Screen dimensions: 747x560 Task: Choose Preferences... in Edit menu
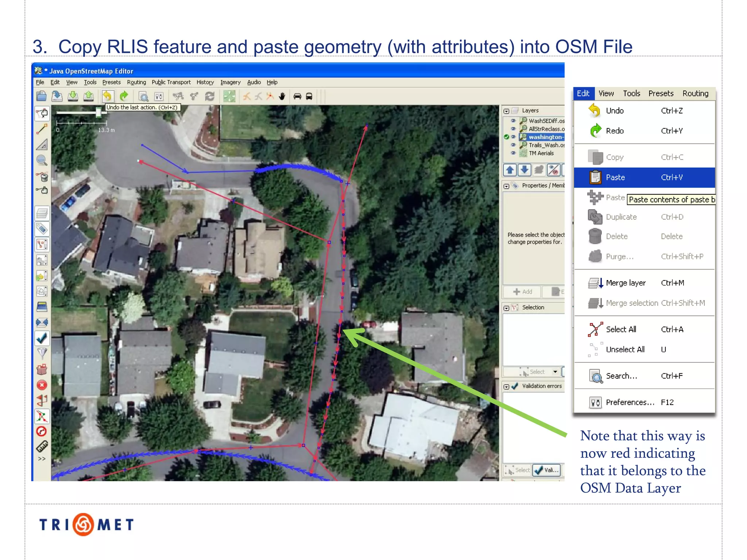645,402
